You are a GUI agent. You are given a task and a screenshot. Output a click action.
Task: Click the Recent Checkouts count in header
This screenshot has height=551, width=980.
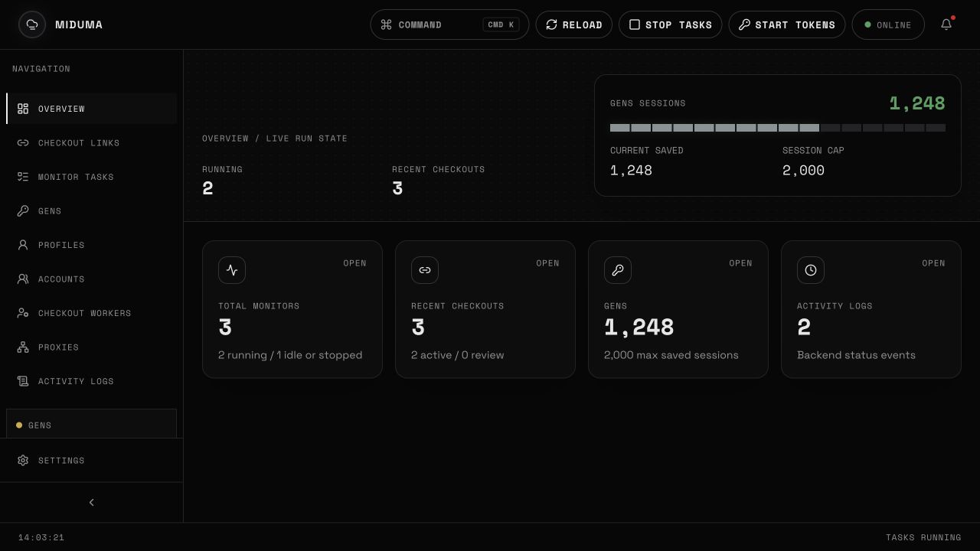pyautogui.click(x=397, y=188)
